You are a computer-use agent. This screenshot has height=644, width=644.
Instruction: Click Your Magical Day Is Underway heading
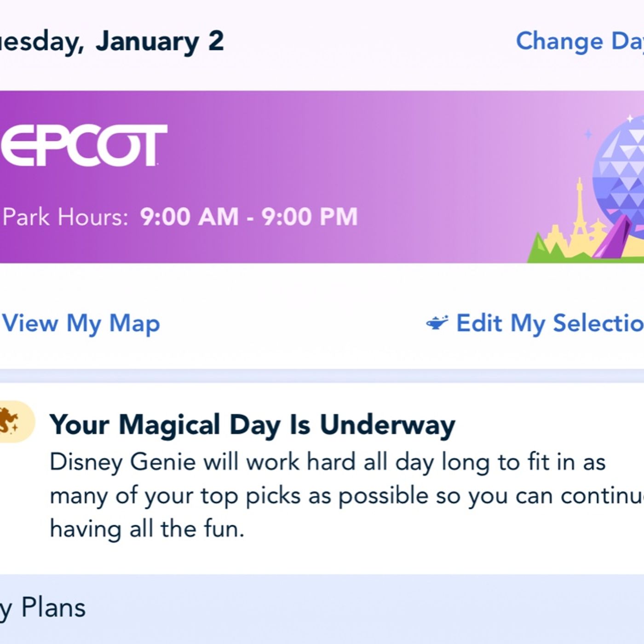[x=253, y=425]
